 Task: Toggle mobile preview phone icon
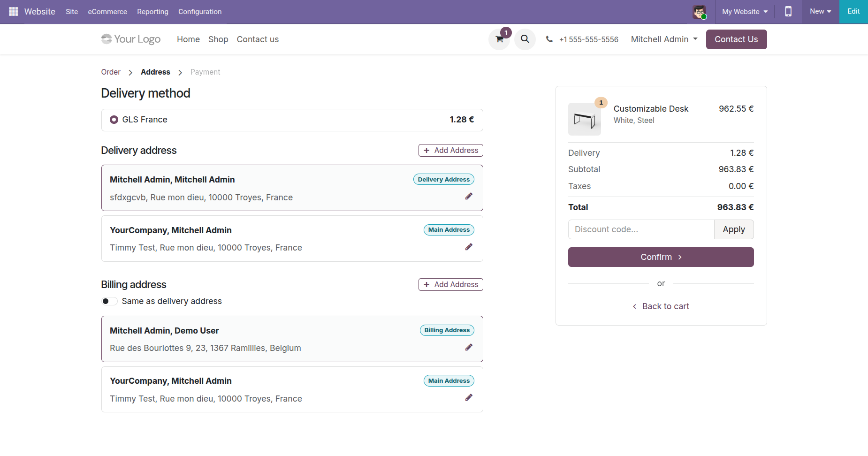[788, 11]
